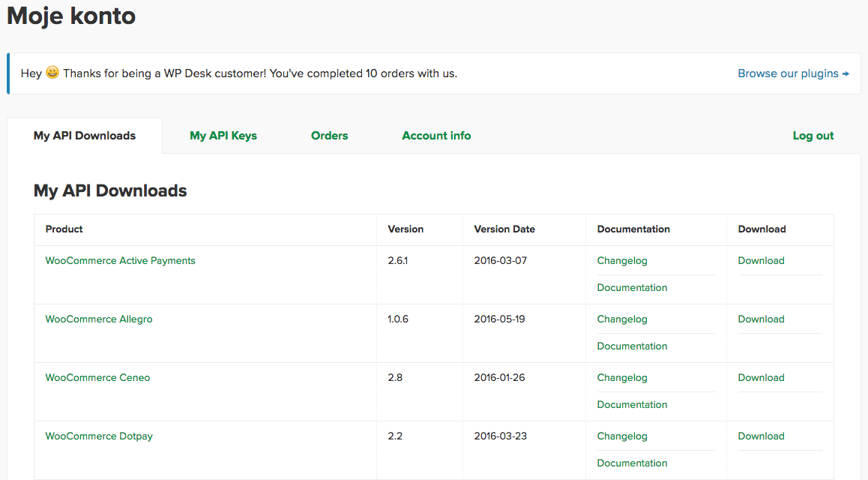Download WooCommerce Ceneo
This screenshot has width=868, height=480.
761,377
